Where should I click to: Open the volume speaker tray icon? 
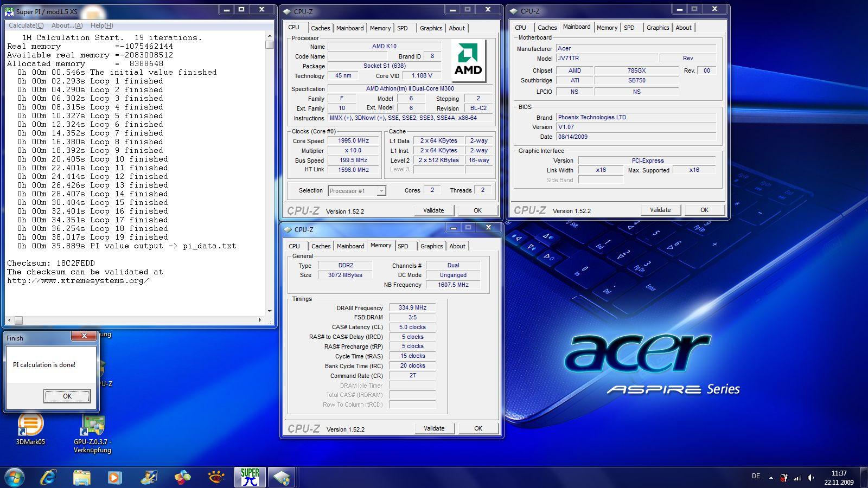point(810,478)
